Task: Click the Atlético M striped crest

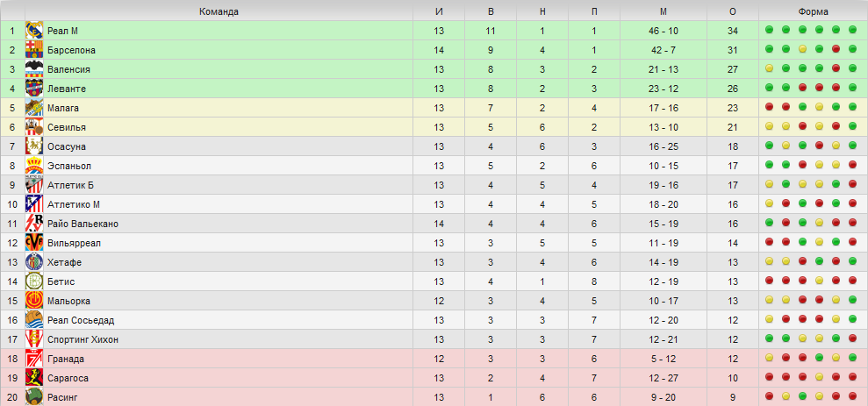Action: click(x=34, y=204)
